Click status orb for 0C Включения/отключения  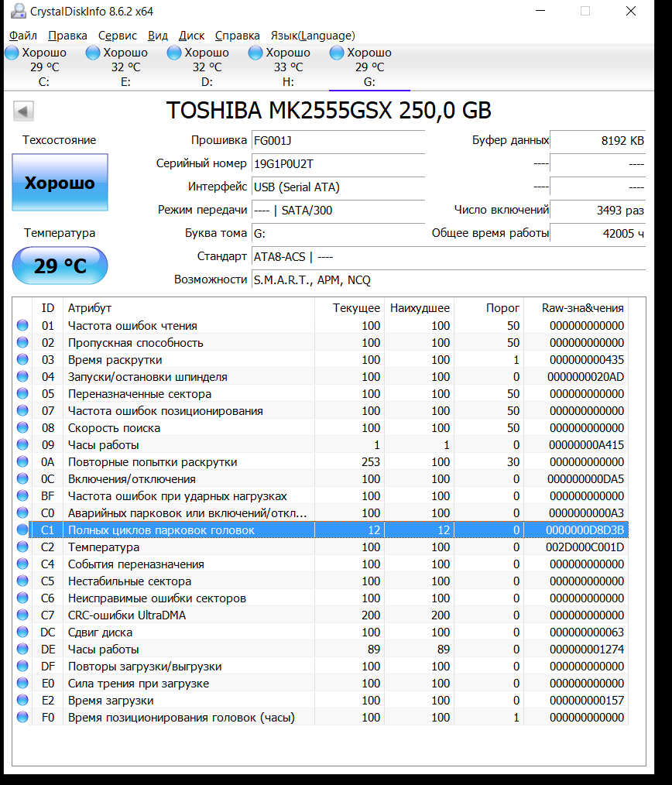pos(22,478)
